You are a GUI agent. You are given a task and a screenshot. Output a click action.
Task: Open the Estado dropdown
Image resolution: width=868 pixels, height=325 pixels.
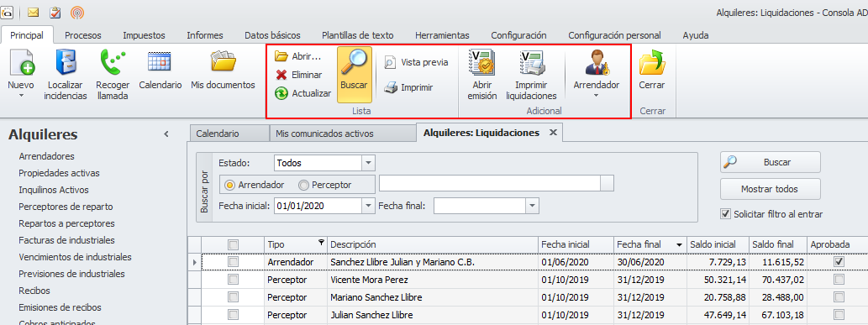point(368,163)
